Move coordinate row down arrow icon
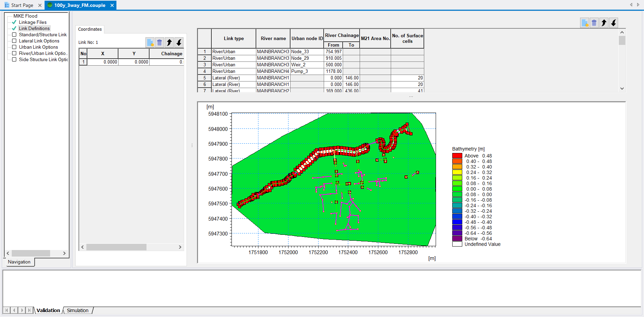The width and height of the screenshot is (644, 317). tap(179, 42)
